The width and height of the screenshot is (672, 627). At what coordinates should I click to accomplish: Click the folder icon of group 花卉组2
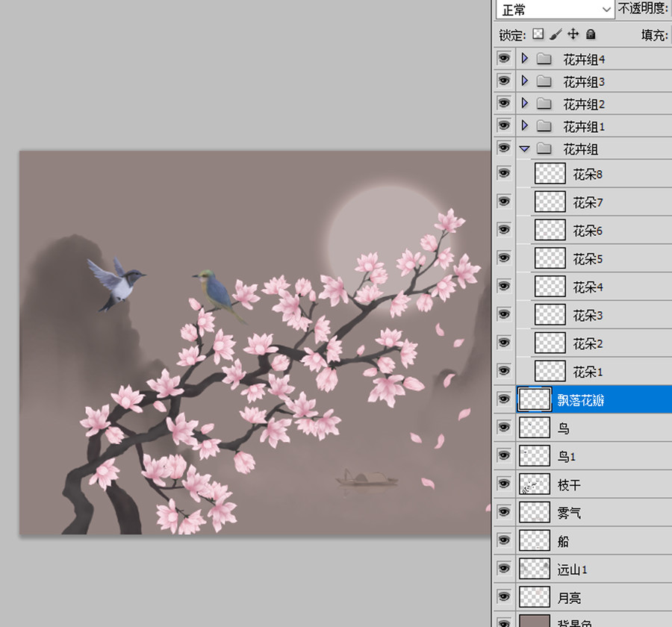[544, 104]
